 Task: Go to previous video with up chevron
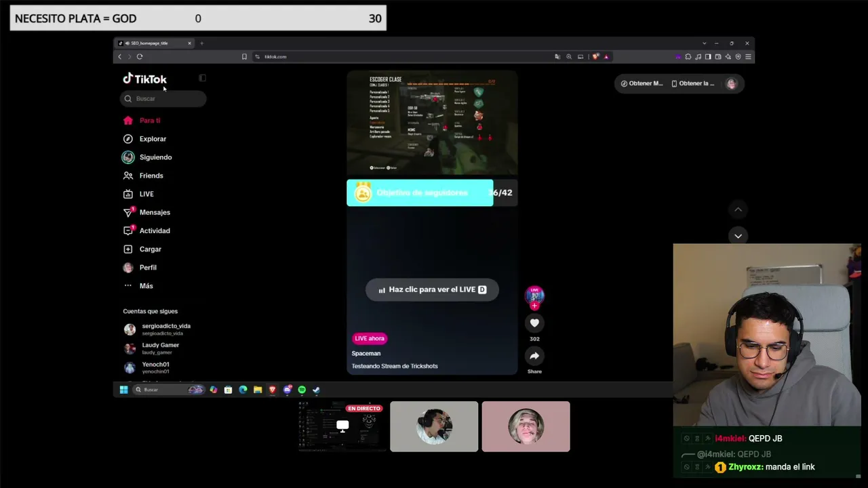click(738, 210)
